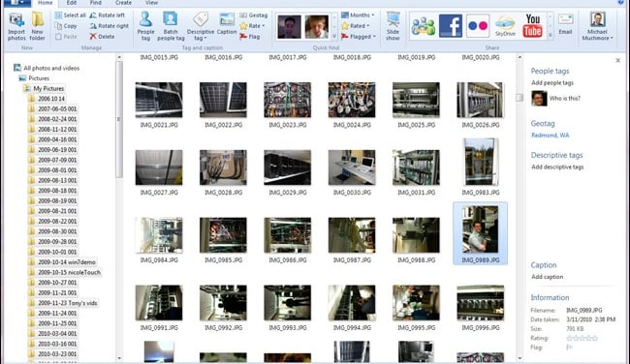
Task: Open the People tag tool
Action: tap(145, 26)
